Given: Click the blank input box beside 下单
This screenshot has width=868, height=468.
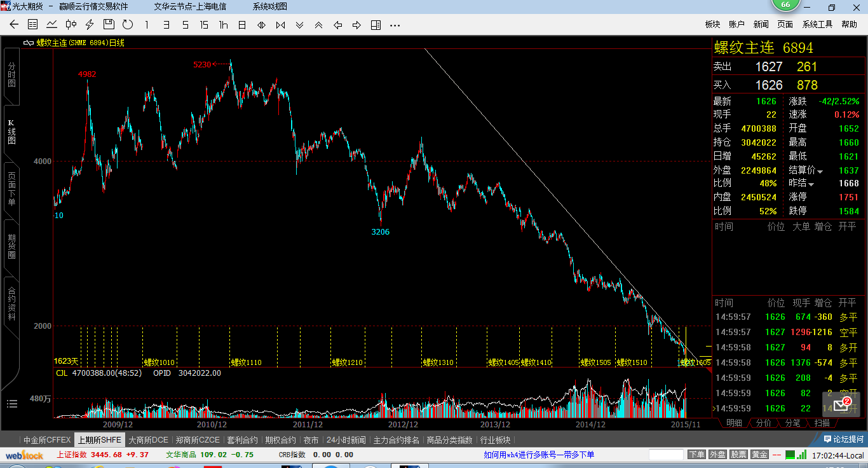Looking at the screenshot, I should pos(666,455).
